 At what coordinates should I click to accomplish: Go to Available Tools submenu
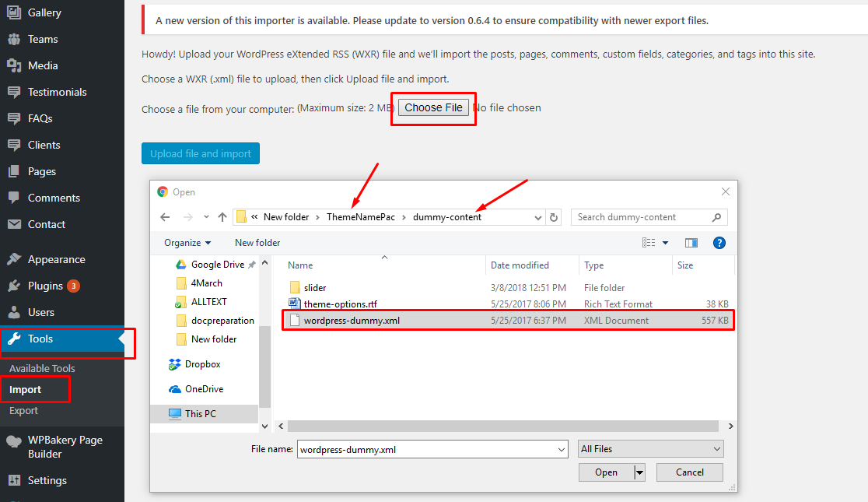[x=42, y=368]
